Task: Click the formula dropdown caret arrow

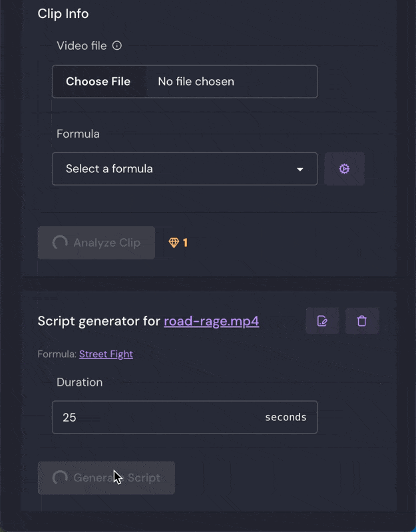Action: click(x=300, y=170)
